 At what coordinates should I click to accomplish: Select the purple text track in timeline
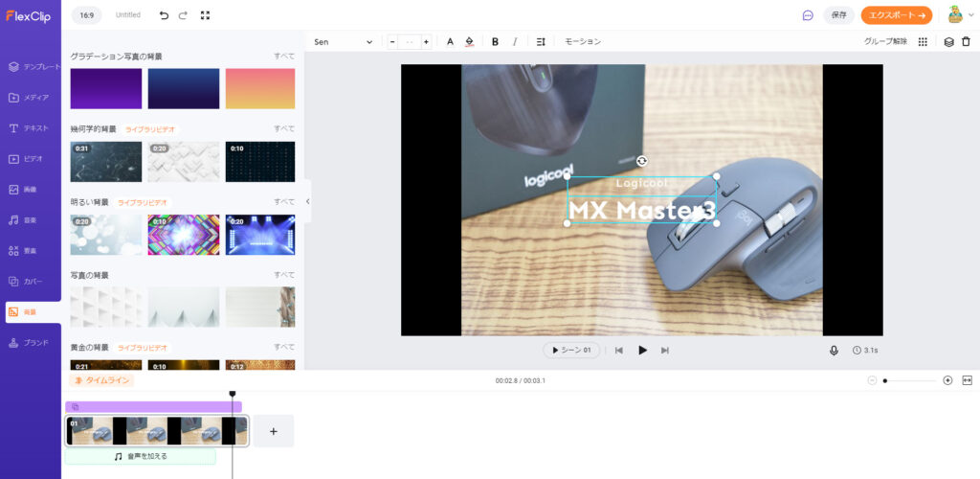153,407
